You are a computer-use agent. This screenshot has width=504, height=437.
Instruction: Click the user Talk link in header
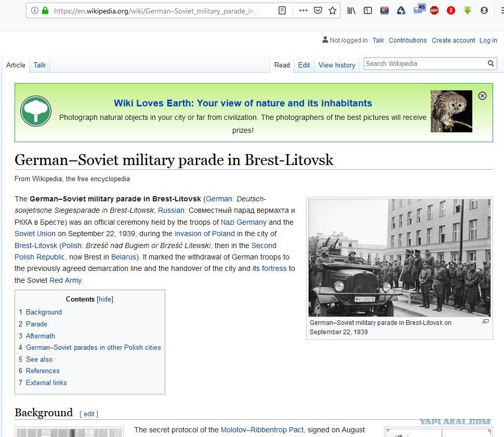pos(378,40)
